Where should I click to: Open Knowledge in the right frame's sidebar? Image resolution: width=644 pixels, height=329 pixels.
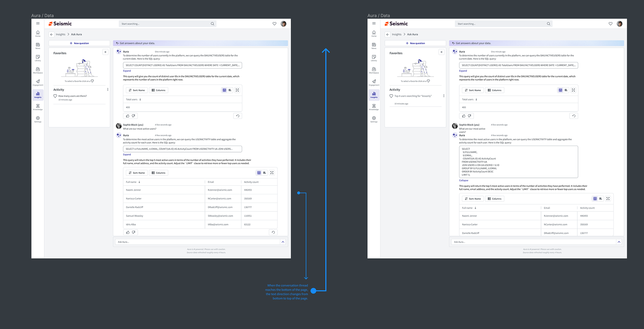[374, 107]
